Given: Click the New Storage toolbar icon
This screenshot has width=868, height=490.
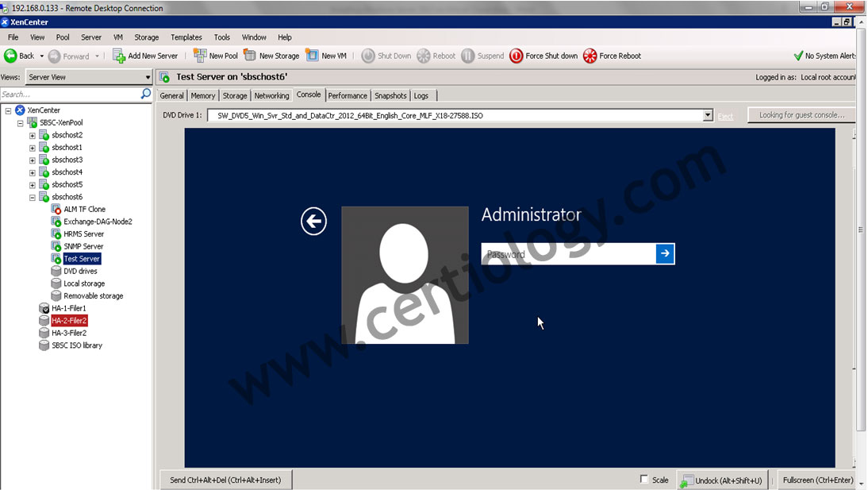Looking at the screenshot, I should coord(250,56).
